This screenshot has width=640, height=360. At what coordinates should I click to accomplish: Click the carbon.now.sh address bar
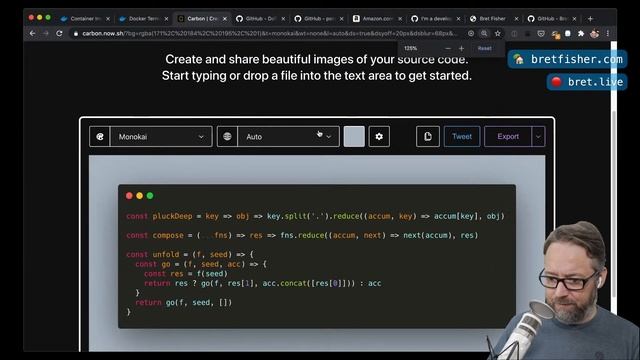269,33
